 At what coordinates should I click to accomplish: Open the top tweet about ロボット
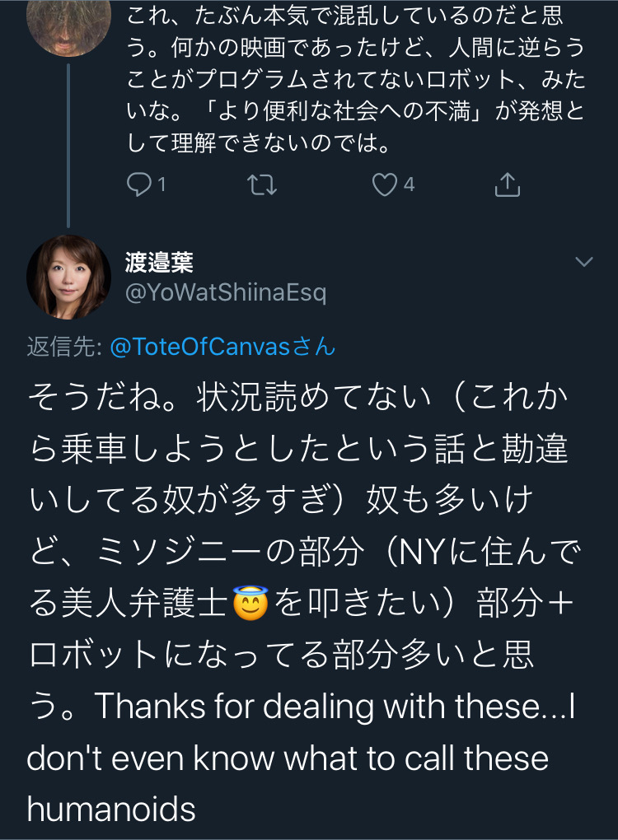pos(354,82)
